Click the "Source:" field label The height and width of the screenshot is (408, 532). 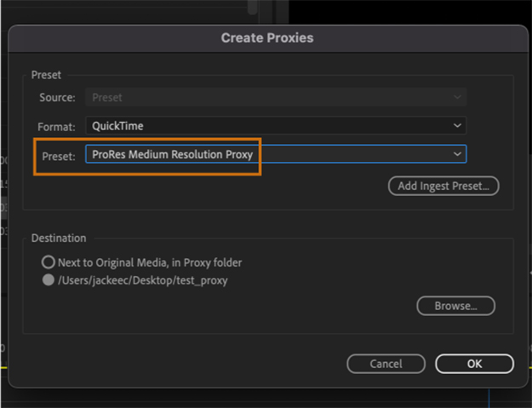click(57, 98)
